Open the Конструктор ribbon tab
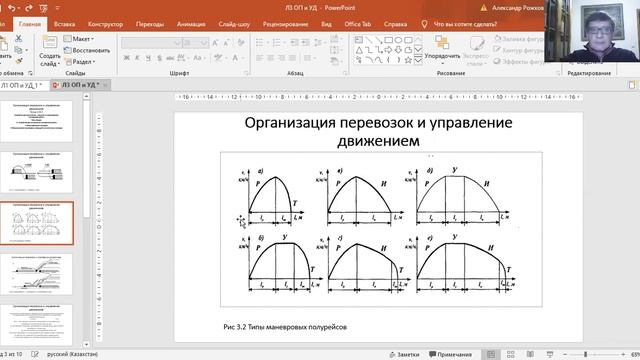This screenshot has width=640, height=360. (x=105, y=24)
